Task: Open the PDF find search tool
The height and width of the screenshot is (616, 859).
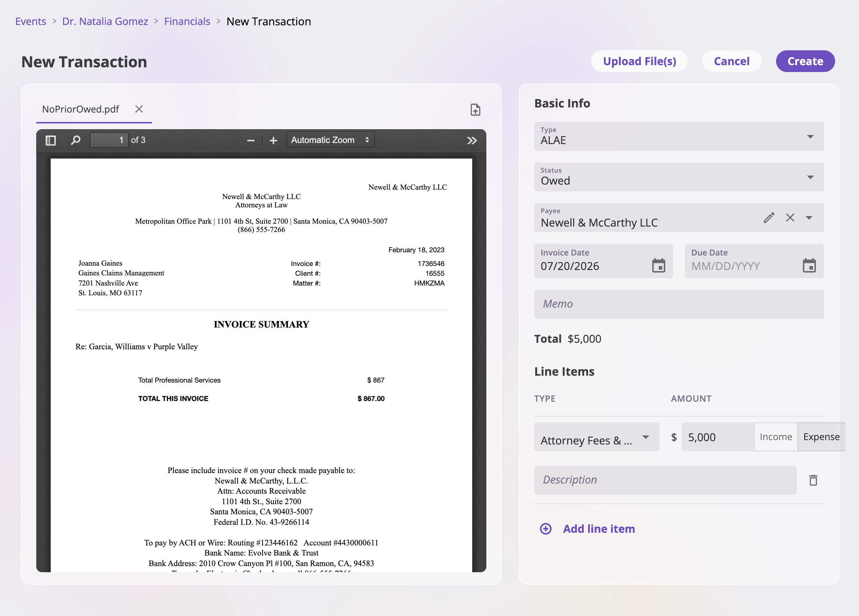Action: click(76, 140)
